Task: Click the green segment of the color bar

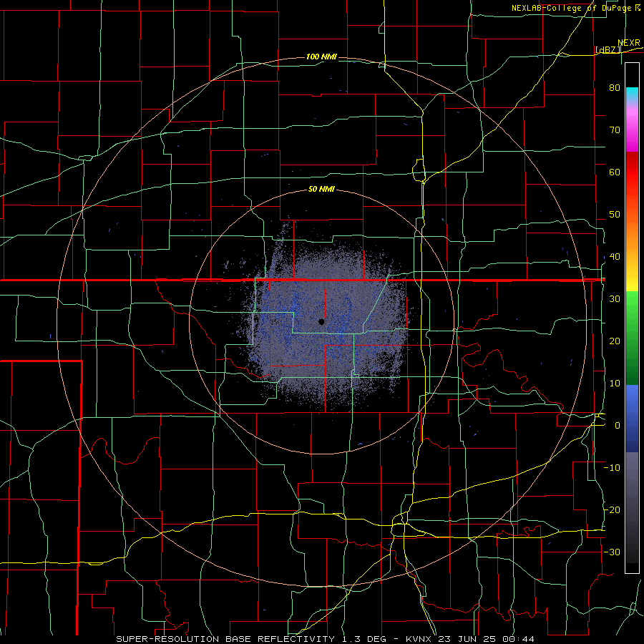Action: pos(632,338)
